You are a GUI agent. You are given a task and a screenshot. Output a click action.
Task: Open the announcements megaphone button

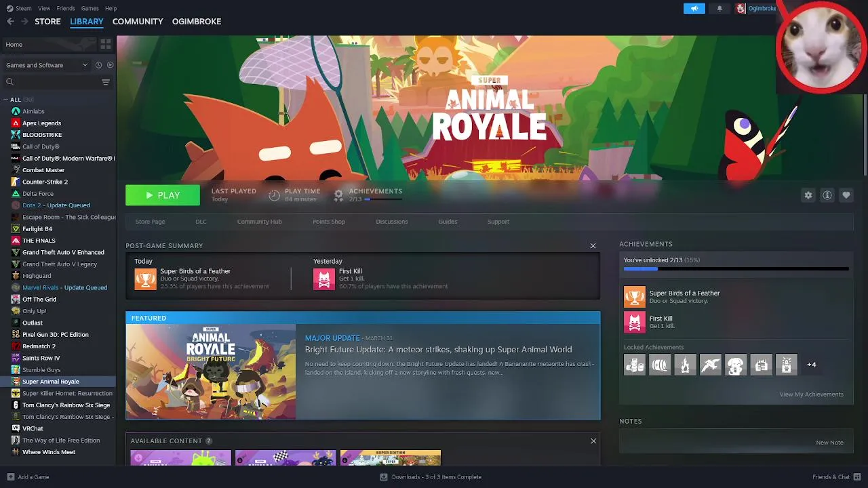(694, 8)
